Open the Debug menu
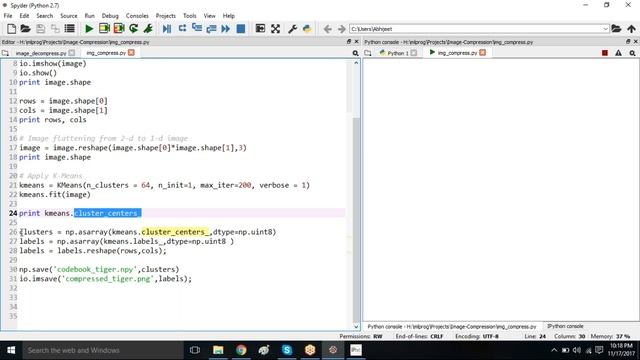This screenshot has height=360, width=640. point(110,16)
